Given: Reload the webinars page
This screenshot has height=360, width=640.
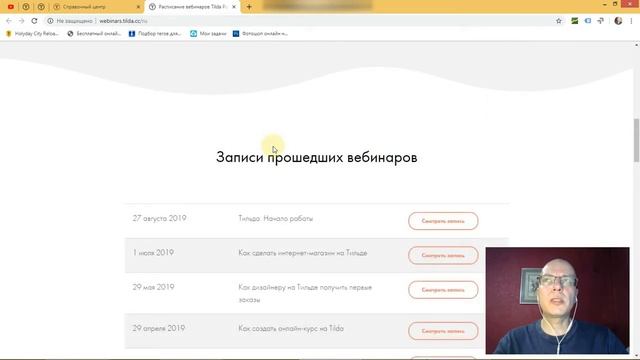Looking at the screenshot, I should click(34, 21).
